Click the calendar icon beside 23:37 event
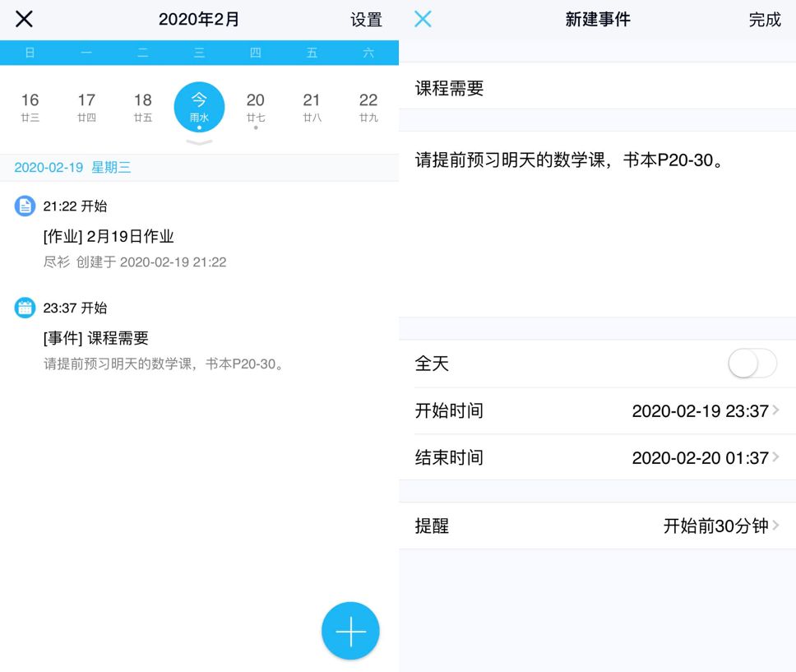This screenshot has width=796, height=672. pos(25,308)
